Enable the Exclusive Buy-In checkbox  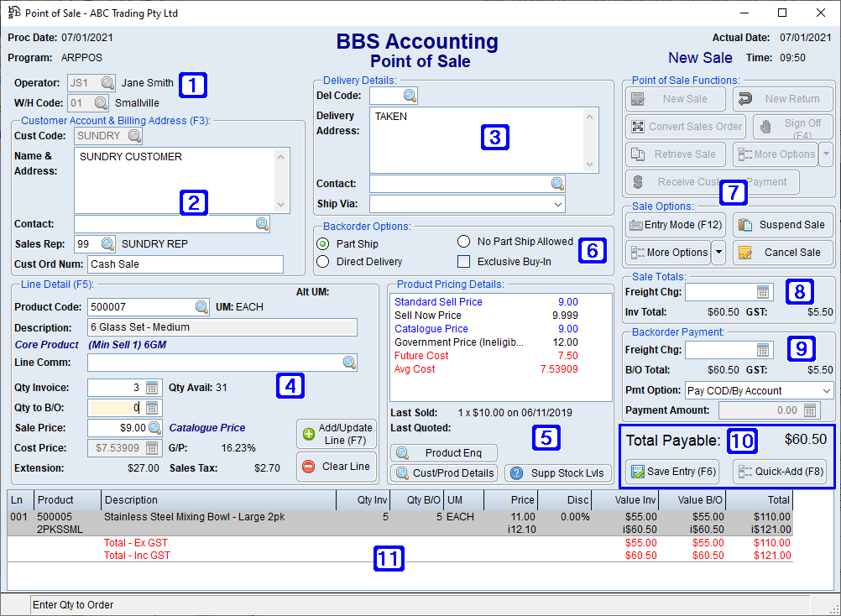click(x=463, y=261)
